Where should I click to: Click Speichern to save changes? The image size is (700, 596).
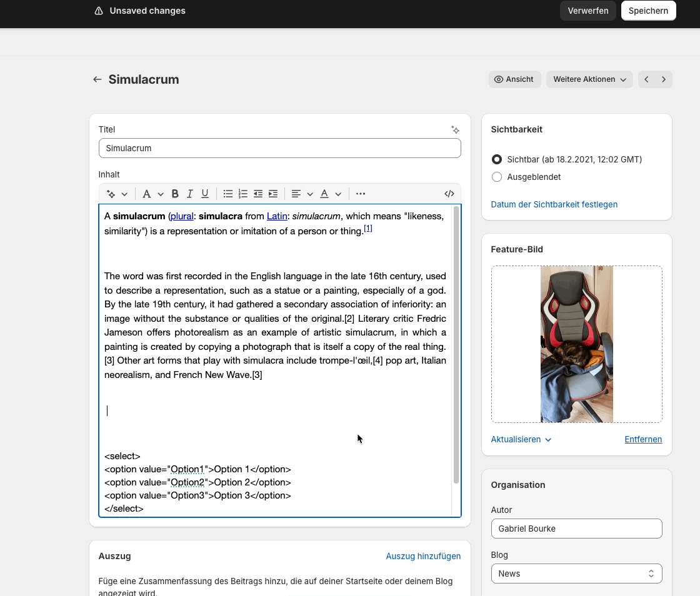pos(648,11)
